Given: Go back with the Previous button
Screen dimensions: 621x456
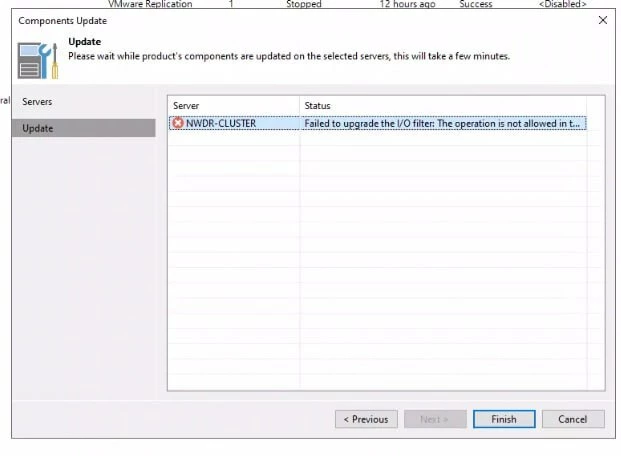Looking at the screenshot, I should click(366, 419).
